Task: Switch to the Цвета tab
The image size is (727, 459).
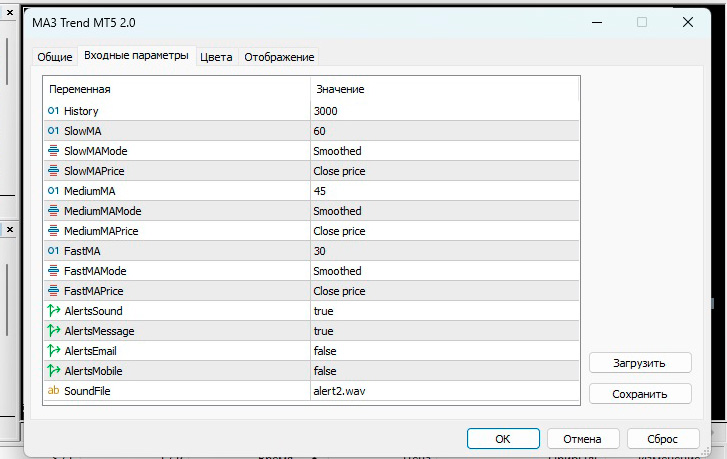Action: tap(216, 57)
